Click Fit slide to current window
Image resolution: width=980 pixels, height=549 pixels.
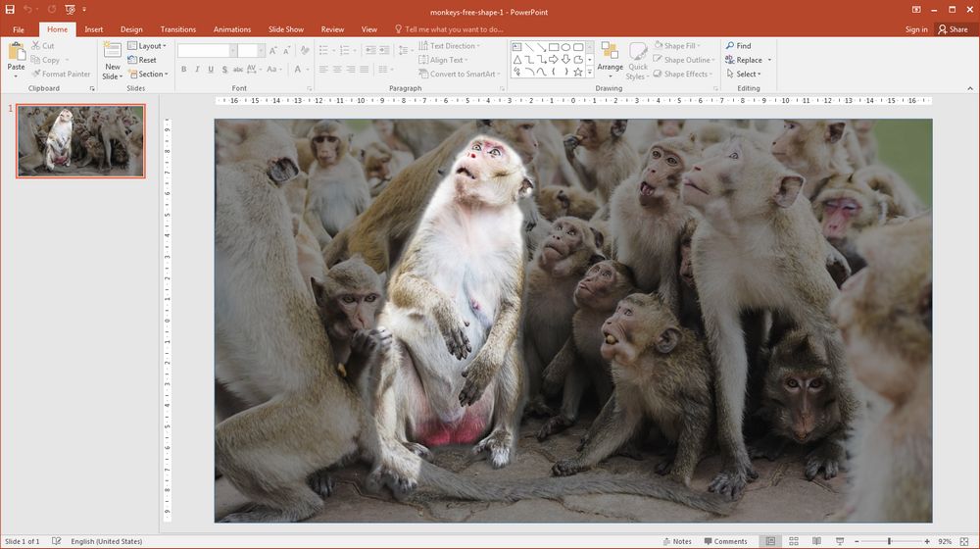click(x=964, y=541)
